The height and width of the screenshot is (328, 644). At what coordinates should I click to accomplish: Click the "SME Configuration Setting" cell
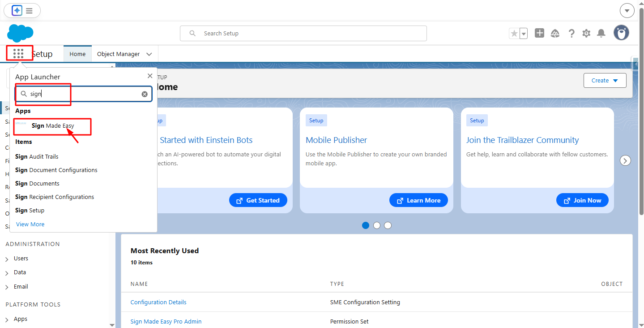tap(365, 302)
